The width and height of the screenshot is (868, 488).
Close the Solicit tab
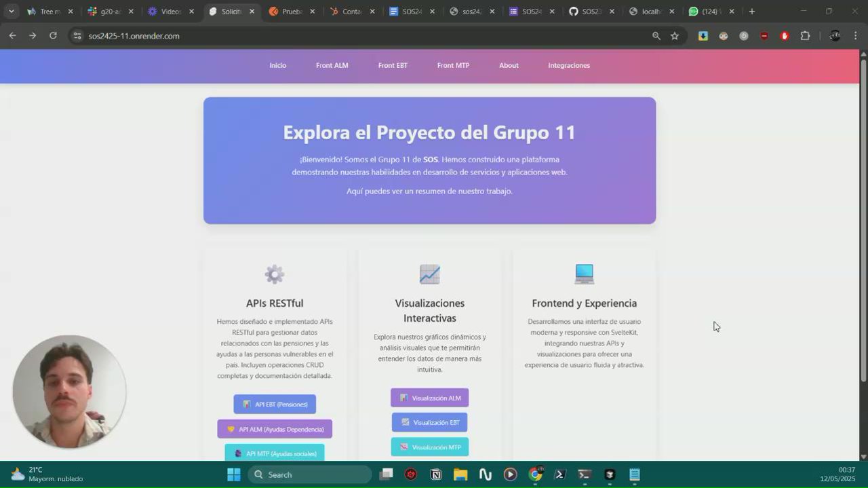coord(252,12)
